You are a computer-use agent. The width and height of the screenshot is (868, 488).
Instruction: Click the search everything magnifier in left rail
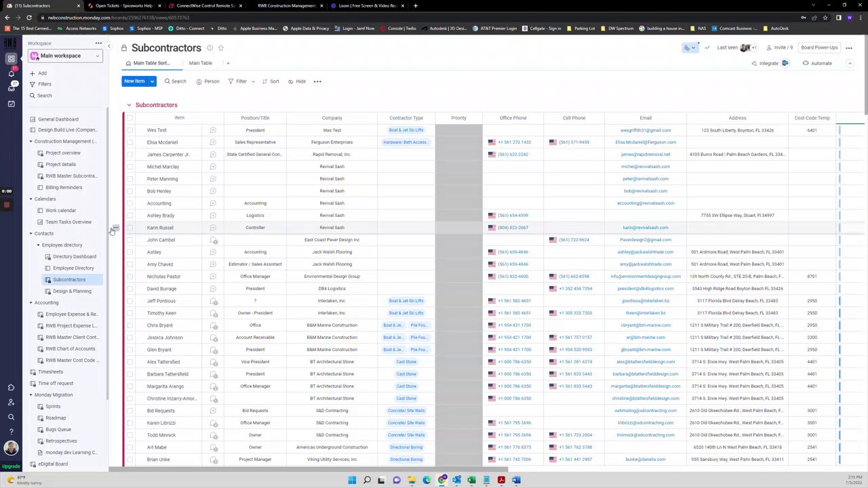point(11,418)
